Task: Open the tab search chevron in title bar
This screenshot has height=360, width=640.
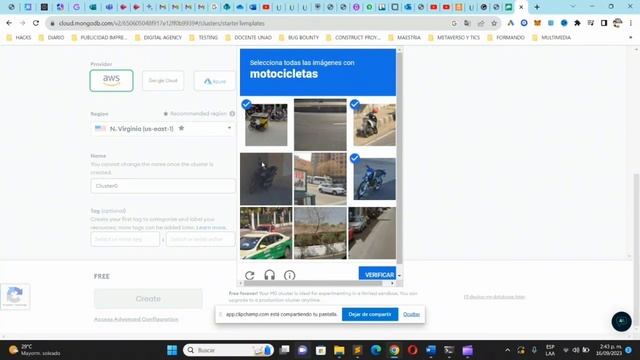Action: [x=573, y=7]
